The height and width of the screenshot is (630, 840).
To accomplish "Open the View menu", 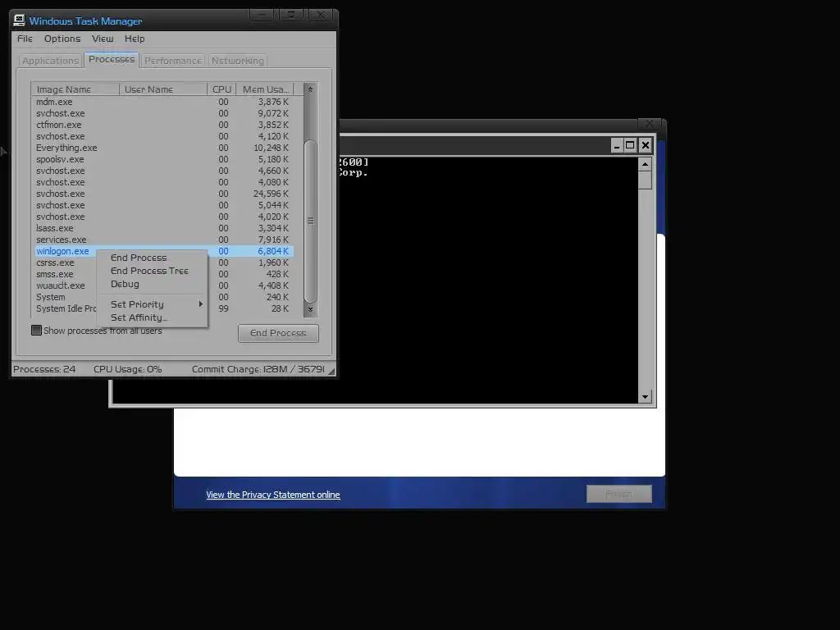I will point(103,39).
